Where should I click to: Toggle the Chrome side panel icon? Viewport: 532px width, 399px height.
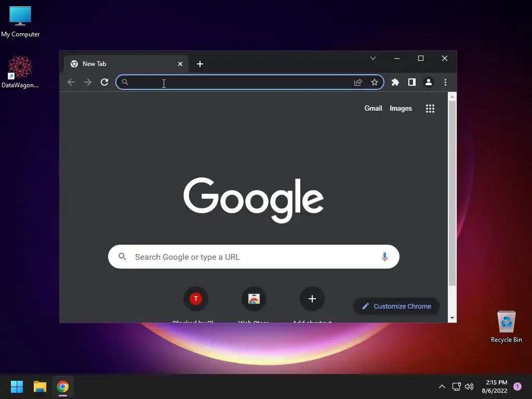tap(412, 82)
